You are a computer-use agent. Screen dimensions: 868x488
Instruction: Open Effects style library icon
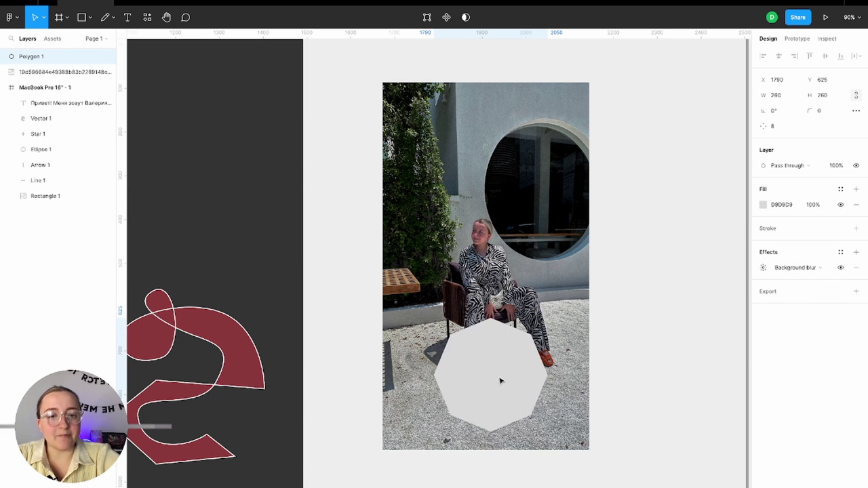(840, 252)
